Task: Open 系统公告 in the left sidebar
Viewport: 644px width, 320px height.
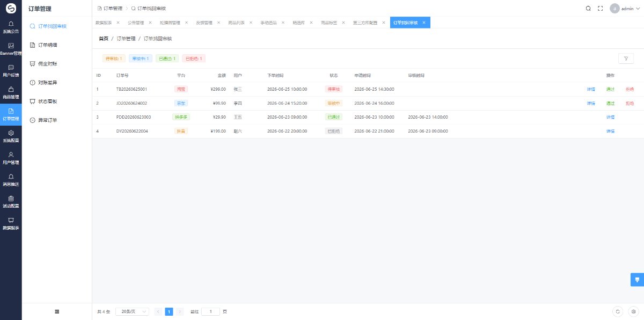Action: click(x=11, y=27)
